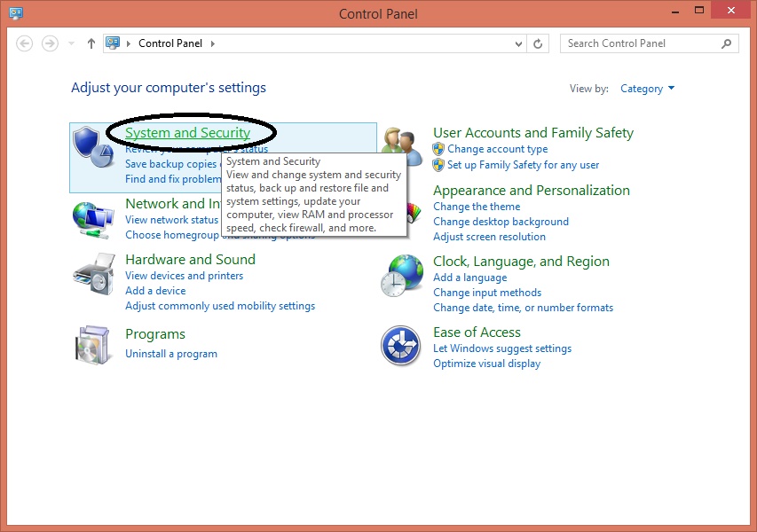Viewport: 757px width, 532px height.
Task: Go up one level with the Up arrow
Action: 91,43
